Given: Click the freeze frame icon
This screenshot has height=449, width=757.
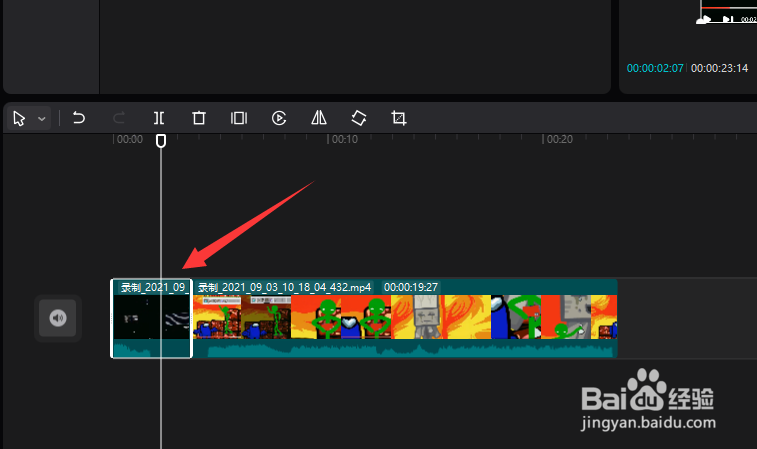Looking at the screenshot, I should (x=239, y=118).
